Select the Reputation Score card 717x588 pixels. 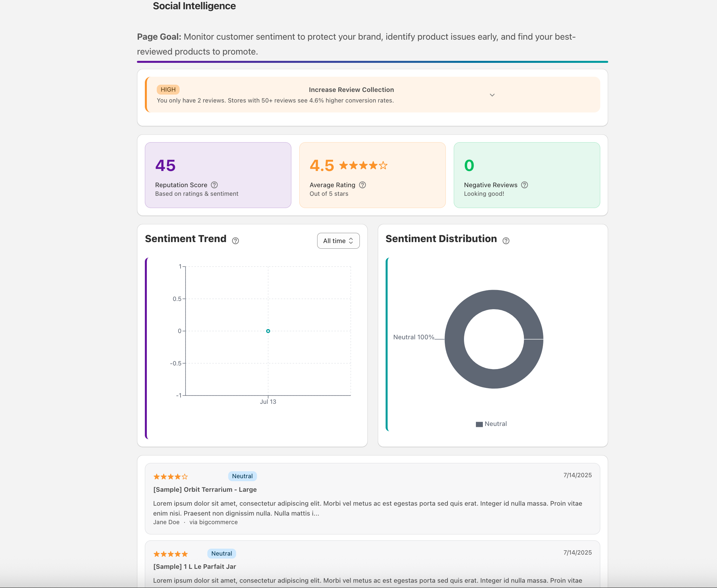(x=218, y=175)
